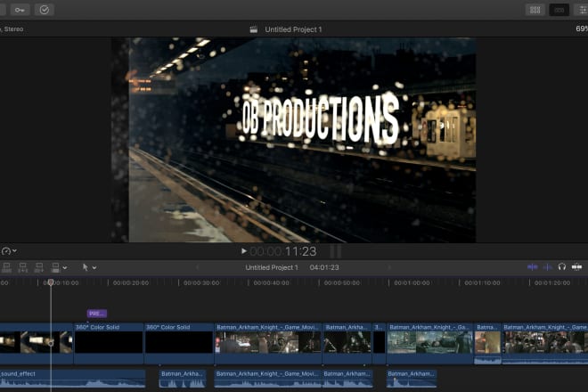This screenshot has height=392, width=588.
Task: Click the ruler at 00:00:40:00
Action: pyautogui.click(x=271, y=282)
